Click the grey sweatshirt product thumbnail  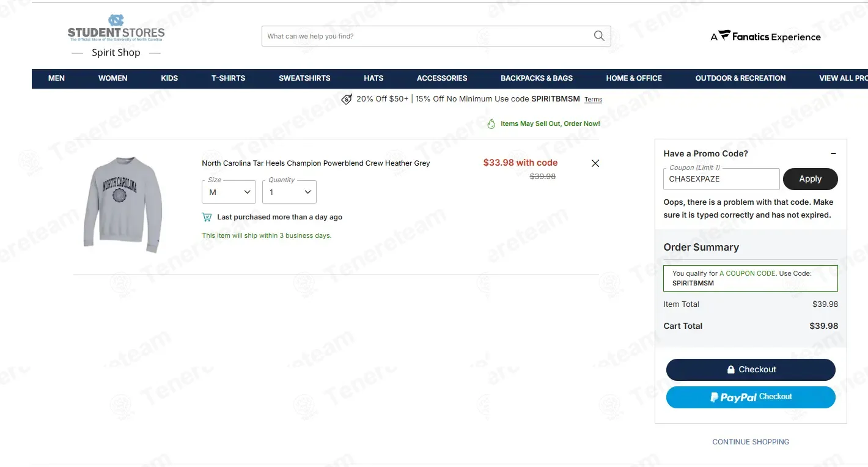tap(122, 204)
